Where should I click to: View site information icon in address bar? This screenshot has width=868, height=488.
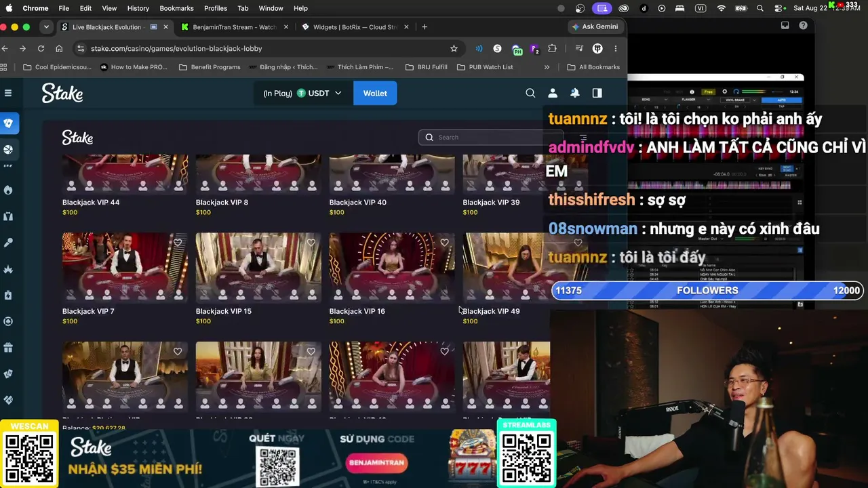point(81,49)
